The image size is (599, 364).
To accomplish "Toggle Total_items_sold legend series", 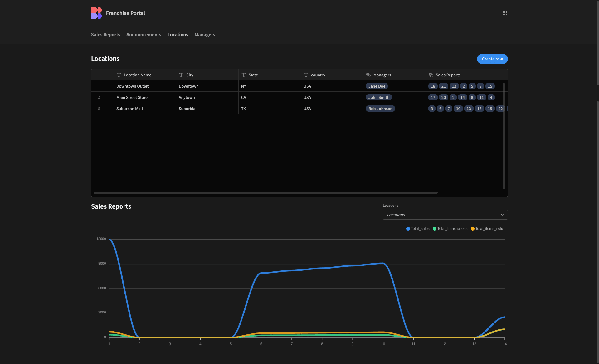I will (487, 229).
